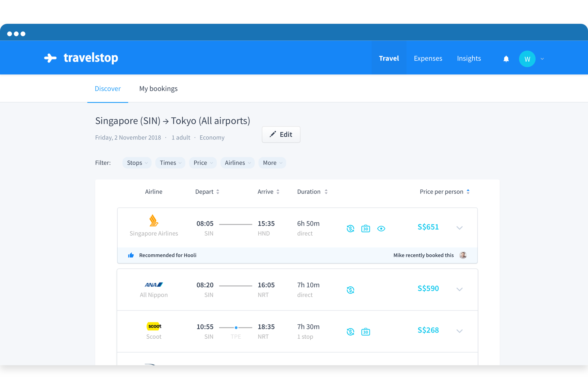Click the Singapore Airlines logo
Image resolution: width=588 pixels, height=389 pixels.
coord(154,220)
